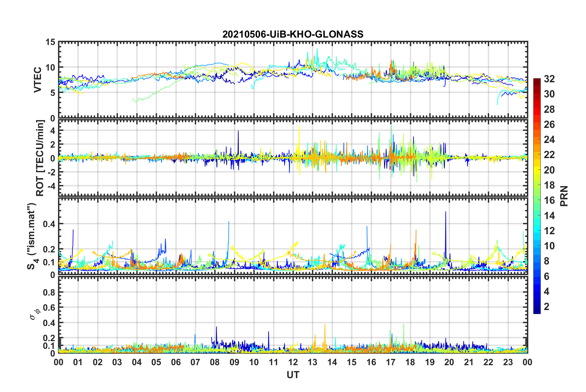Click colorbar tick label 32
The width and height of the screenshot is (586, 392).
coord(549,79)
